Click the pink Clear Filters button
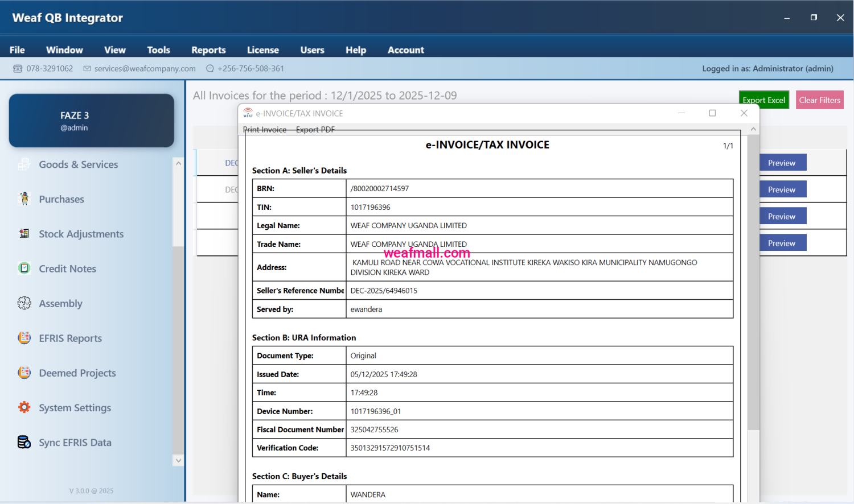Screen dimensions: 854x504 pos(819,100)
